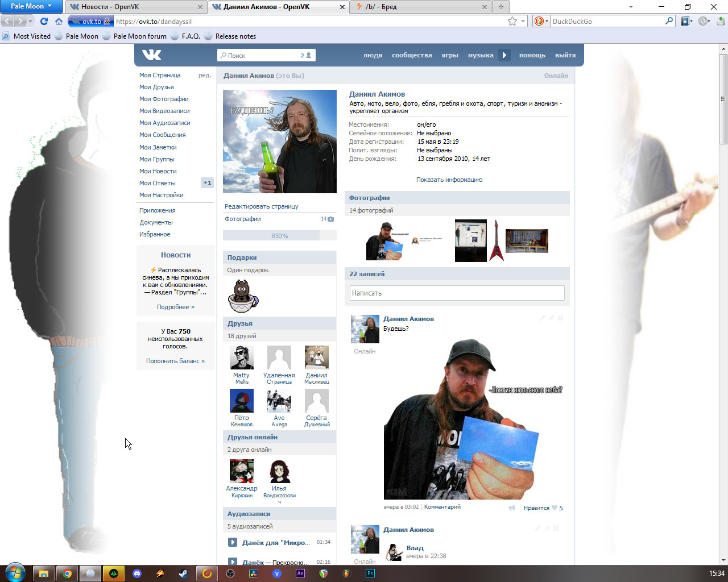
Task: Open the profile avatar photo
Action: [x=280, y=142]
